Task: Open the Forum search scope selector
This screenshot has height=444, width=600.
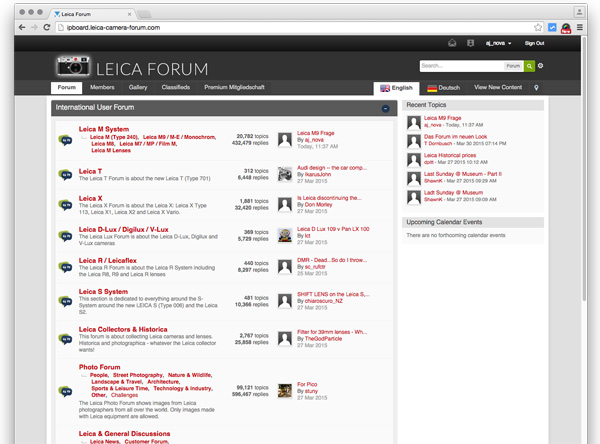Action: 514,66
